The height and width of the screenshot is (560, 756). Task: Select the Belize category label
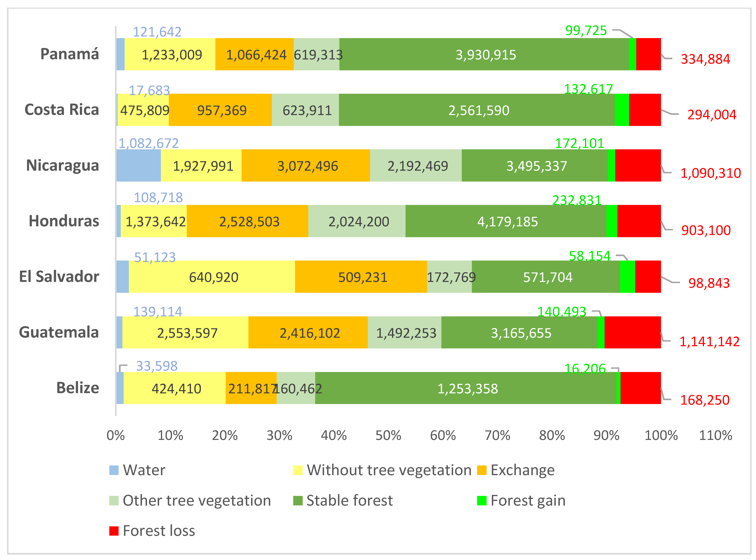(x=78, y=388)
